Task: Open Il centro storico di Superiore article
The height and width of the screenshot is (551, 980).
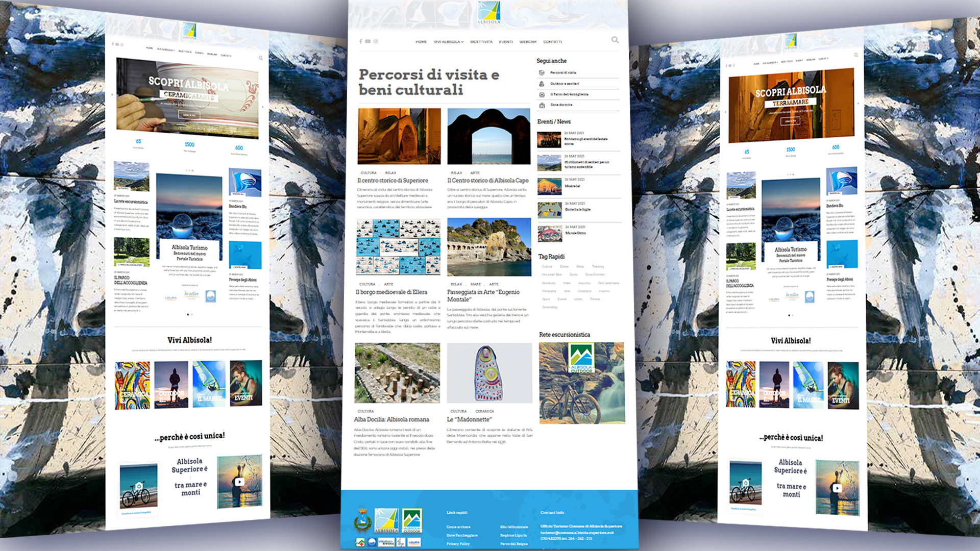Action: pos(393,181)
